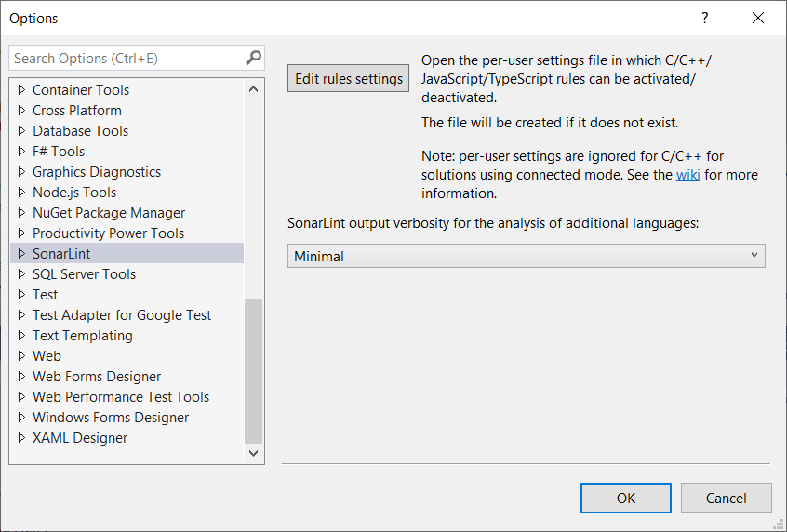Open the help question mark button

[705, 18]
